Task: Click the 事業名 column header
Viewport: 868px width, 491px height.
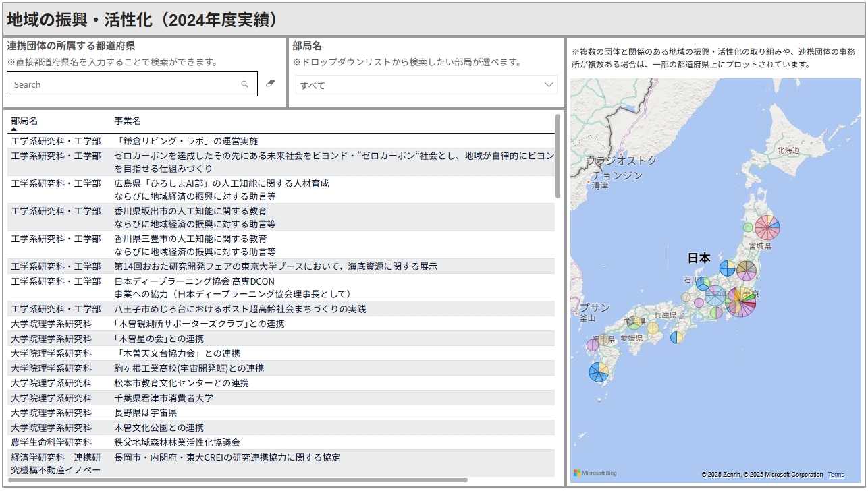Action: pos(128,121)
